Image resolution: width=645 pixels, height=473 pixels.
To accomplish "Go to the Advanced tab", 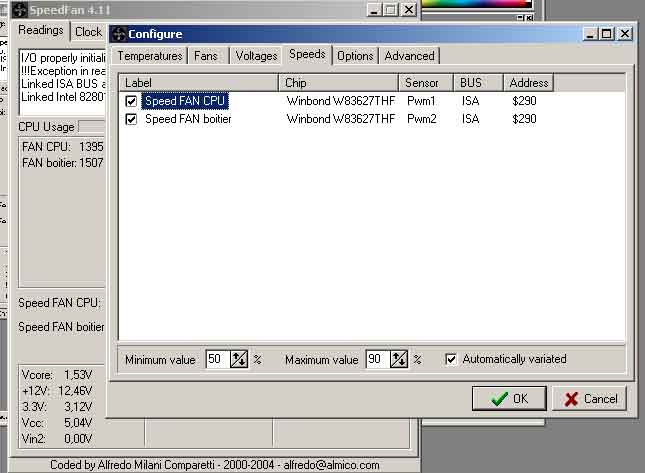I will click(x=409, y=56).
